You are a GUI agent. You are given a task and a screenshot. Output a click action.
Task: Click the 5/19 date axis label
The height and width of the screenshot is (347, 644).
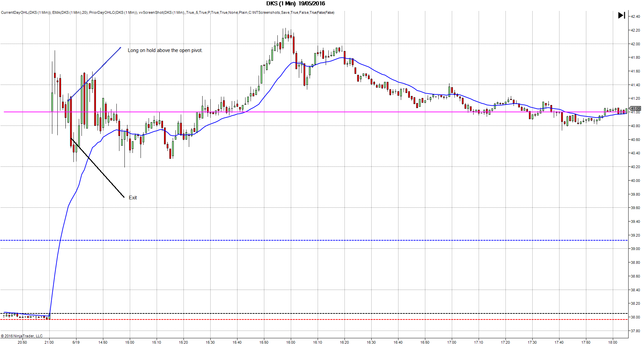(76, 342)
